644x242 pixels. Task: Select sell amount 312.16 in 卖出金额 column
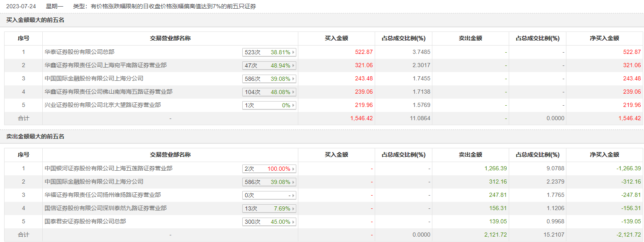498,181
